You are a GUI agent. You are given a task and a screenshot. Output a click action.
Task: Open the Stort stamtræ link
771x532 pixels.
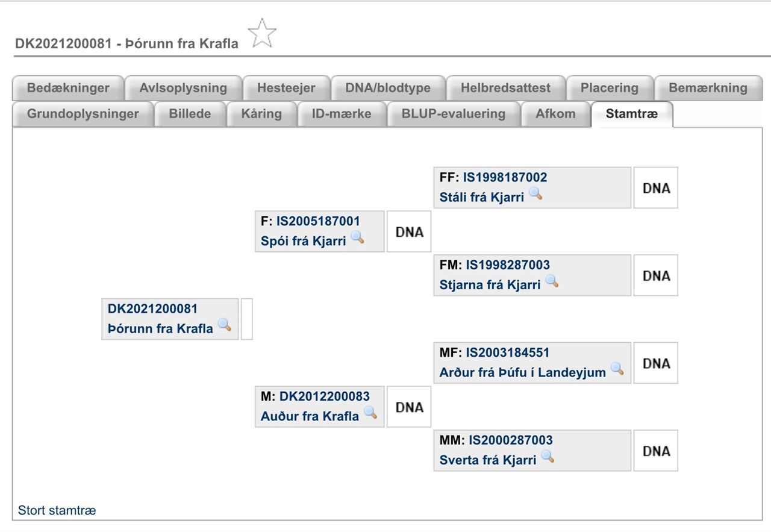(x=57, y=510)
